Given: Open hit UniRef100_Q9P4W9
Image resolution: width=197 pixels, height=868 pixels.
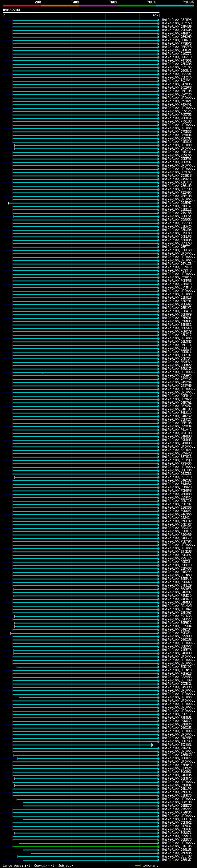Looking at the screenshot, I should [x=176, y=26].
